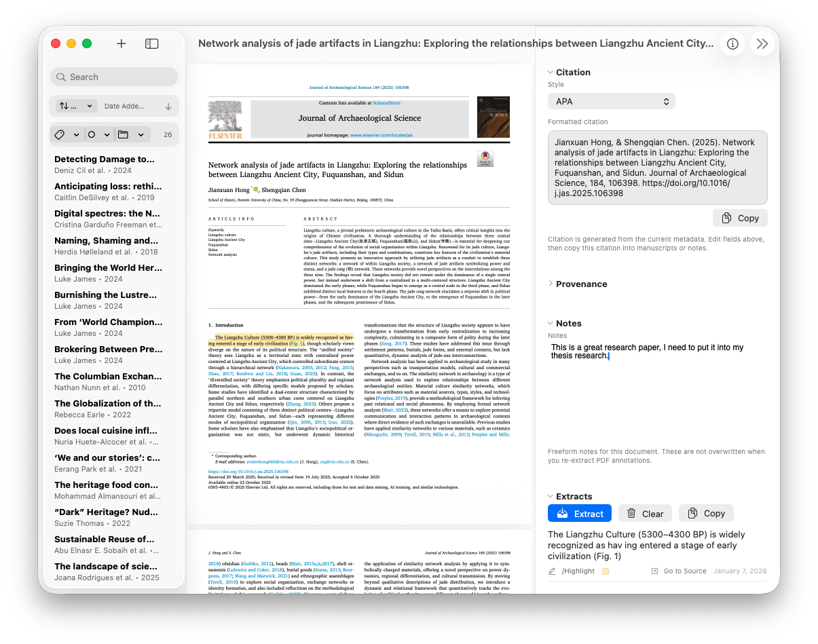The image size is (818, 644).
Task: Click the + icon to add a document
Action: click(x=121, y=43)
